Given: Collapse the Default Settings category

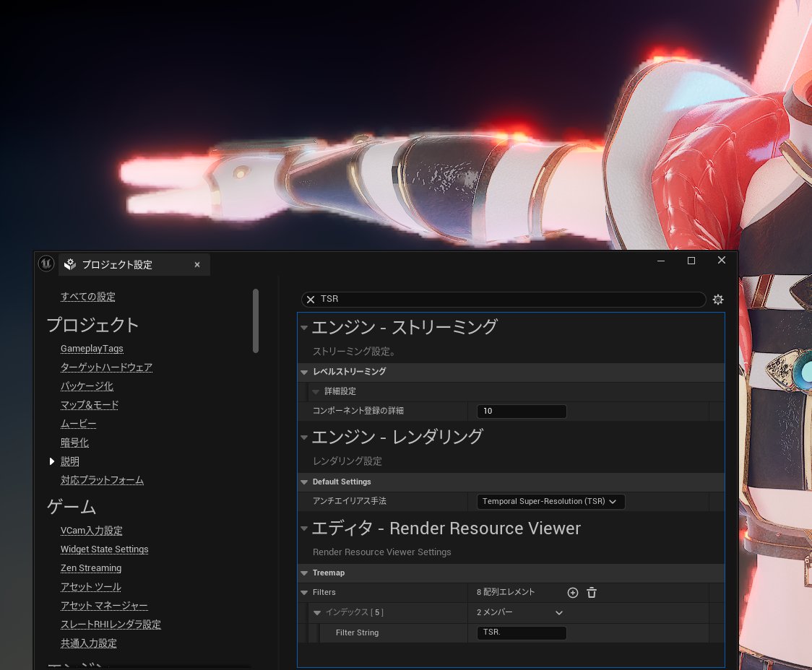Looking at the screenshot, I should 304,482.
